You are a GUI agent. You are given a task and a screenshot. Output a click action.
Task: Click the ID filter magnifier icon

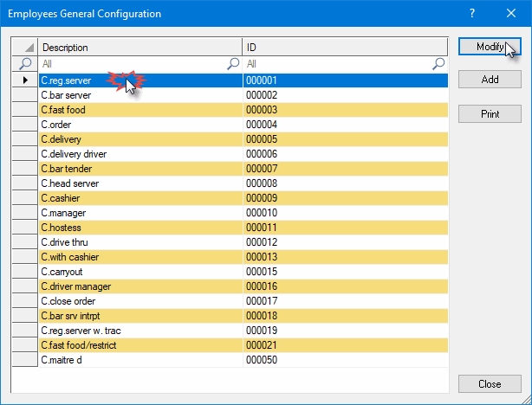[439, 64]
